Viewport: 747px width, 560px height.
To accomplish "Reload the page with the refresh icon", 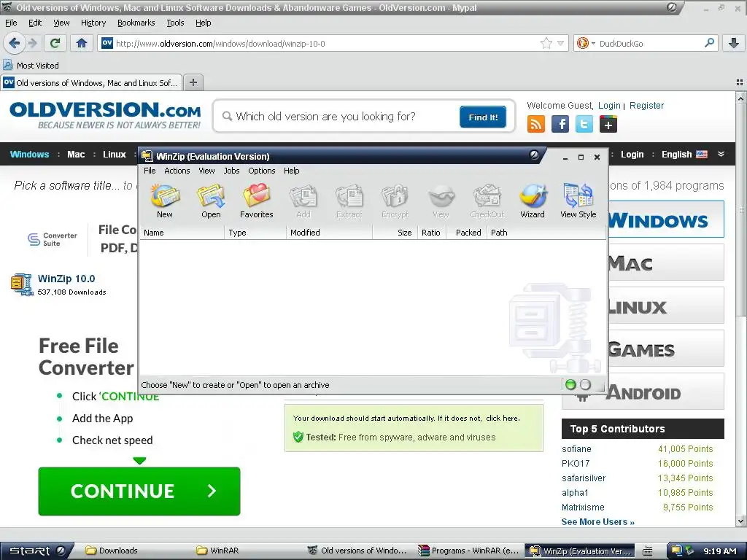I will pyautogui.click(x=55, y=43).
